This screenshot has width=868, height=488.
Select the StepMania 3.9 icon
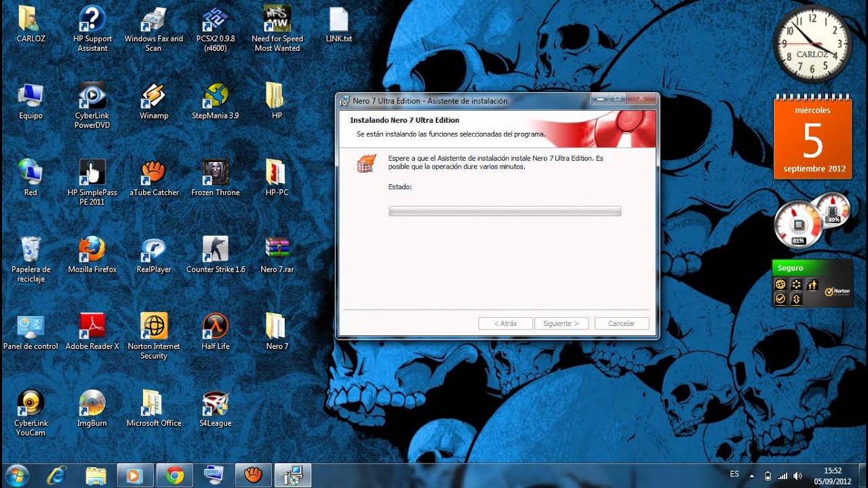click(216, 101)
